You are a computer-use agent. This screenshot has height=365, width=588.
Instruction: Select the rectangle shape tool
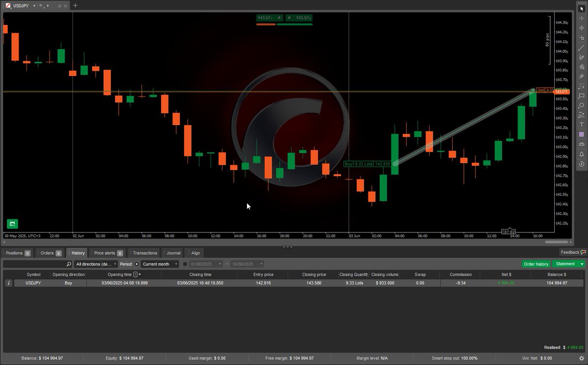coord(582,96)
